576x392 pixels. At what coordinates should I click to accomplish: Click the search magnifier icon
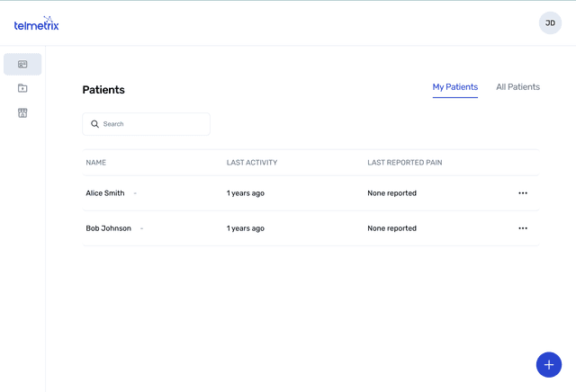coord(94,124)
